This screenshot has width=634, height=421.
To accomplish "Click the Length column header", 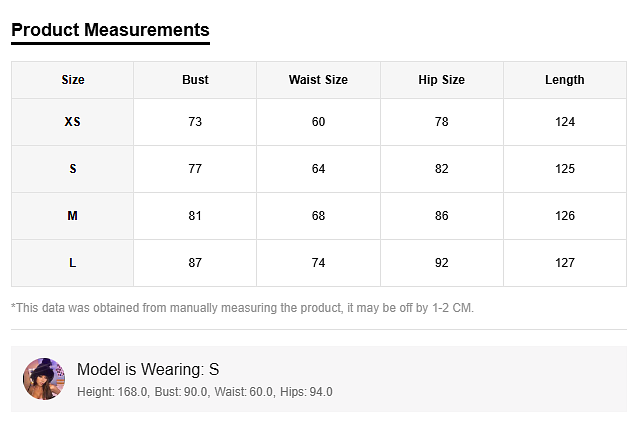I will [x=565, y=80].
